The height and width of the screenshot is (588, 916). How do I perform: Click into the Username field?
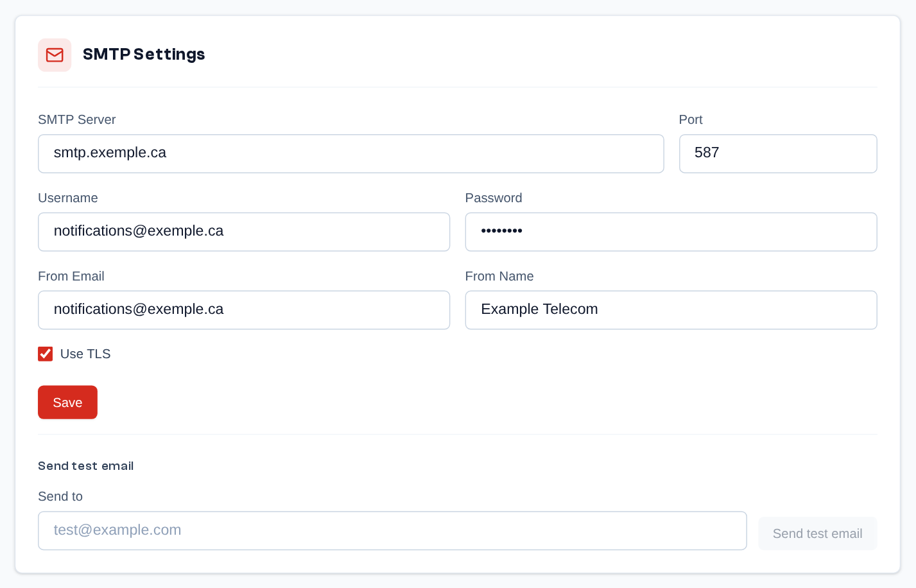pyautogui.click(x=244, y=232)
